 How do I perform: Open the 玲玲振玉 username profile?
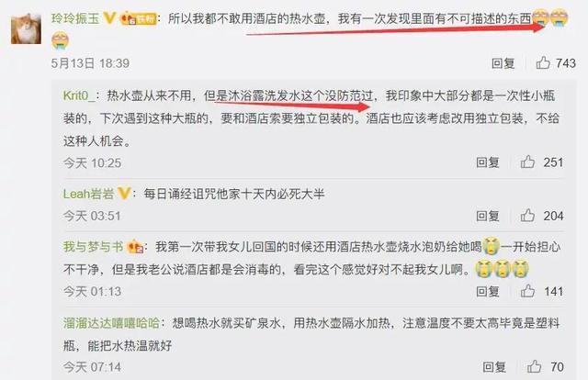[75, 18]
